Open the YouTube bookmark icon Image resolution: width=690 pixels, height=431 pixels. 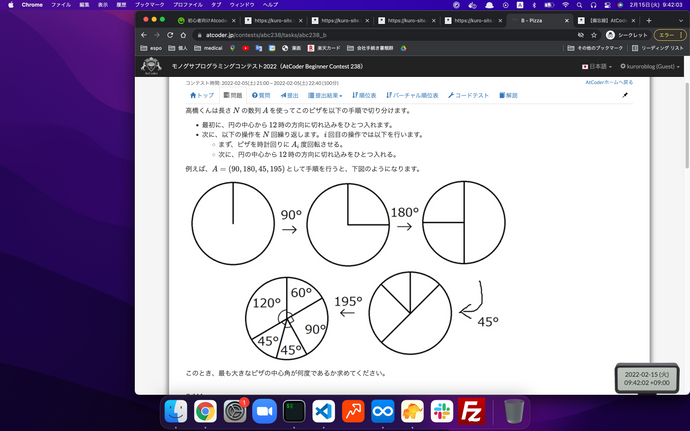(x=246, y=48)
